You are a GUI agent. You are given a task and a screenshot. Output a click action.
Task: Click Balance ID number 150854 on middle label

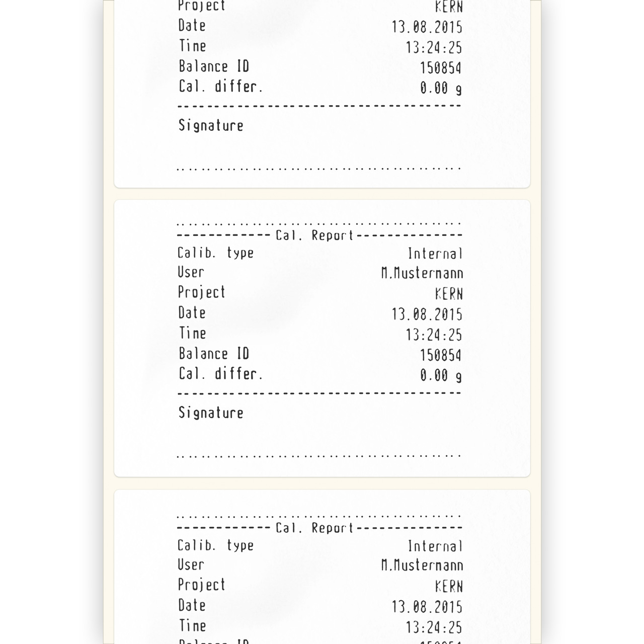click(x=440, y=356)
